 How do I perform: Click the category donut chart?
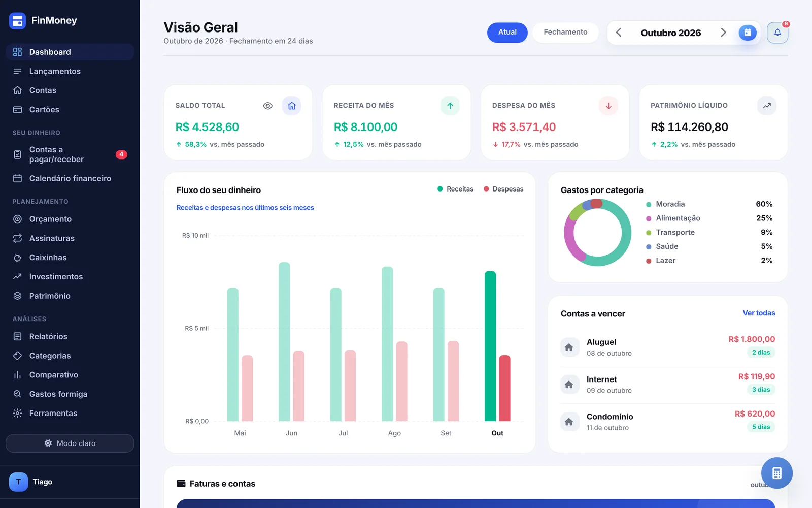coord(597,232)
